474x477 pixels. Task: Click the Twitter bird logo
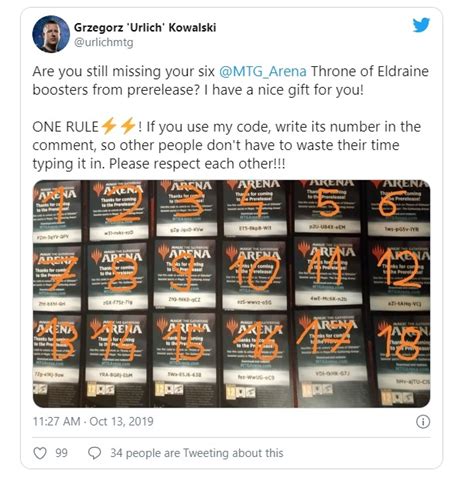421,25
